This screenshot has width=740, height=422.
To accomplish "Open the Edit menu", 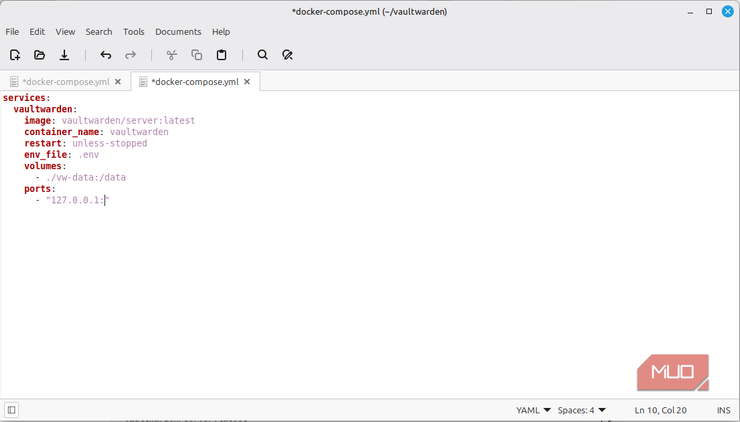I will click(37, 32).
